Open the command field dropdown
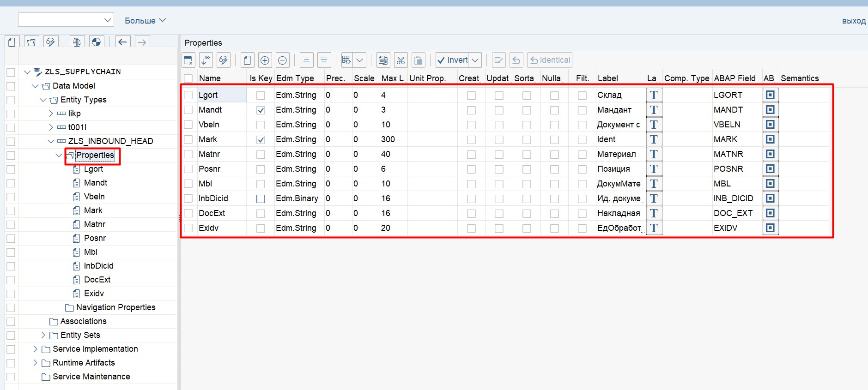Screen dimensions: 868x390 pyautogui.click(x=107, y=20)
